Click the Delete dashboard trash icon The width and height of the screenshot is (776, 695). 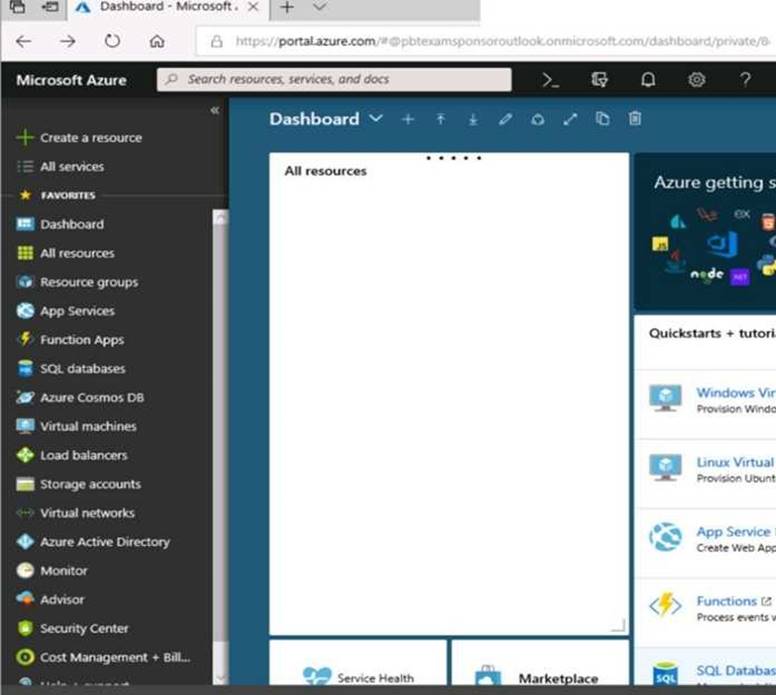[635, 119]
